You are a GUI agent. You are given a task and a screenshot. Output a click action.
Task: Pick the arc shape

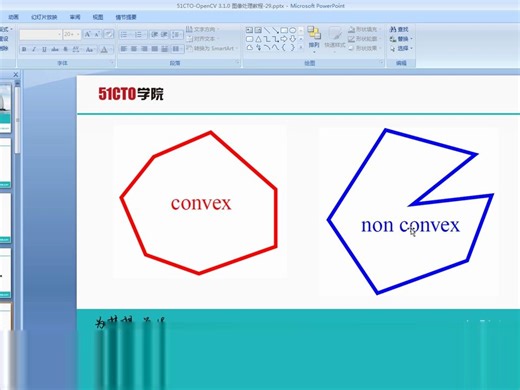(x=267, y=48)
